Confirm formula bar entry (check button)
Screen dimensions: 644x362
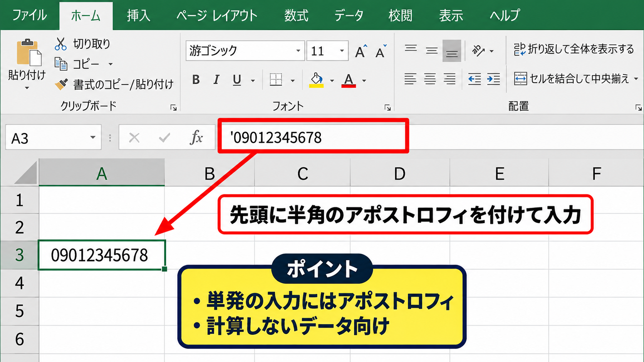click(164, 137)
